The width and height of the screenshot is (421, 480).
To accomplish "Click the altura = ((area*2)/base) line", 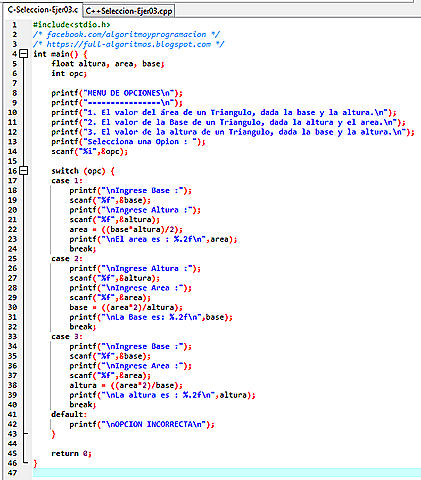I will coord(126,385).
